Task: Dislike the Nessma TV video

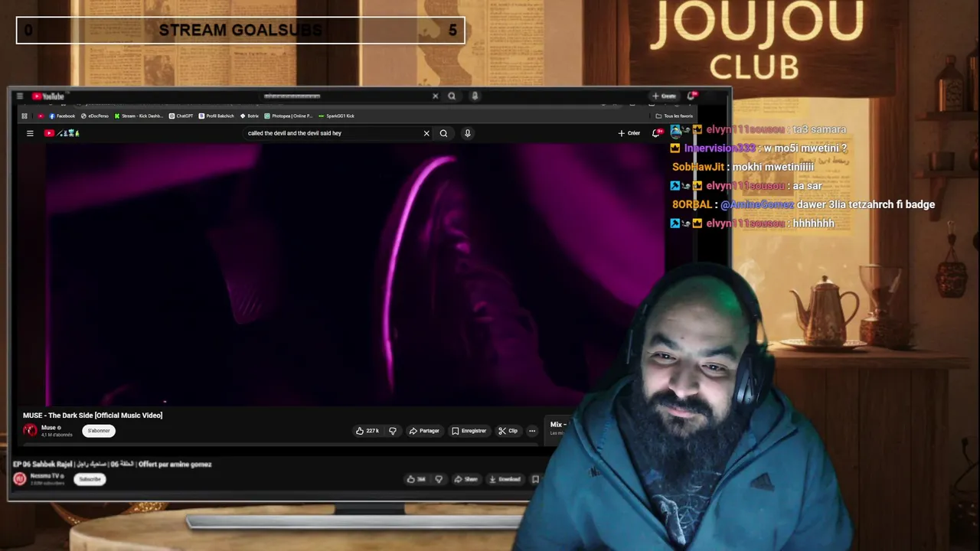Action: 439,479
